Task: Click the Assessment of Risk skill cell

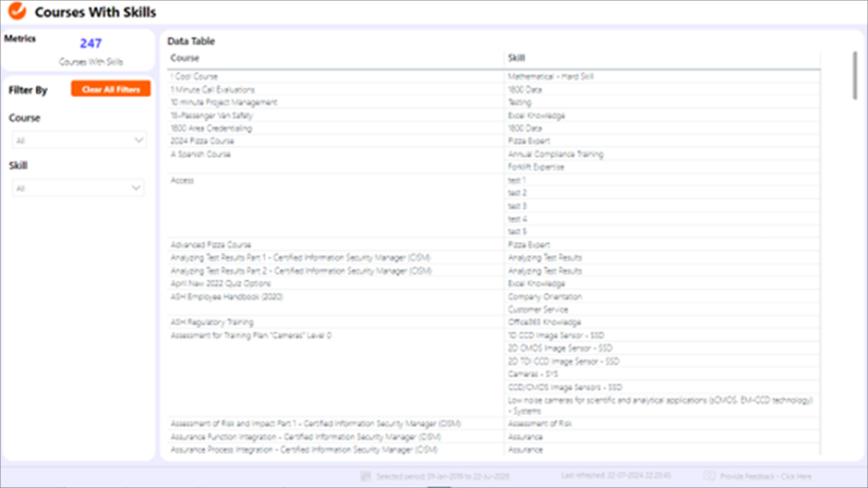Action: coord(540,423)
